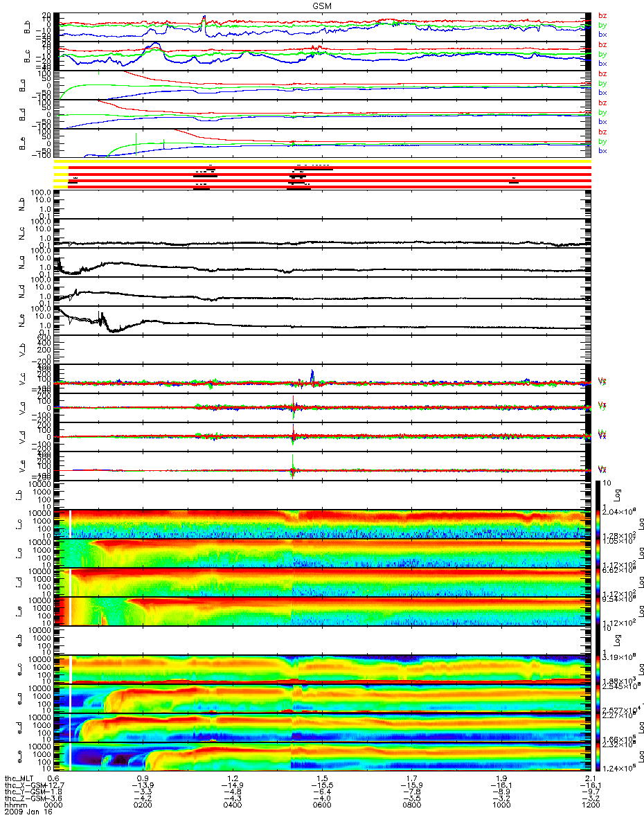Click the 0400 time tick label
Viewport: 644px width, 831px height.
[233, 806]
